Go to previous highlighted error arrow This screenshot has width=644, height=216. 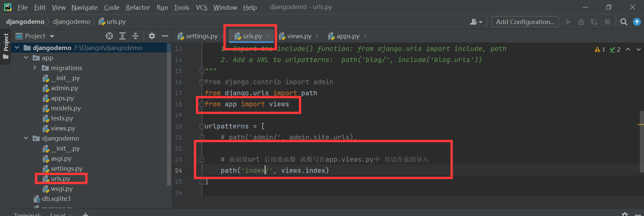628,49
